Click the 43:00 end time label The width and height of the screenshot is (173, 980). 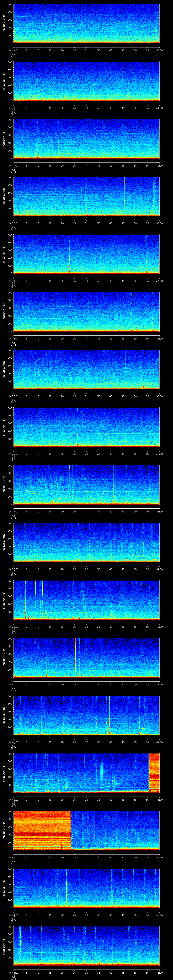(x=159, y=800)
